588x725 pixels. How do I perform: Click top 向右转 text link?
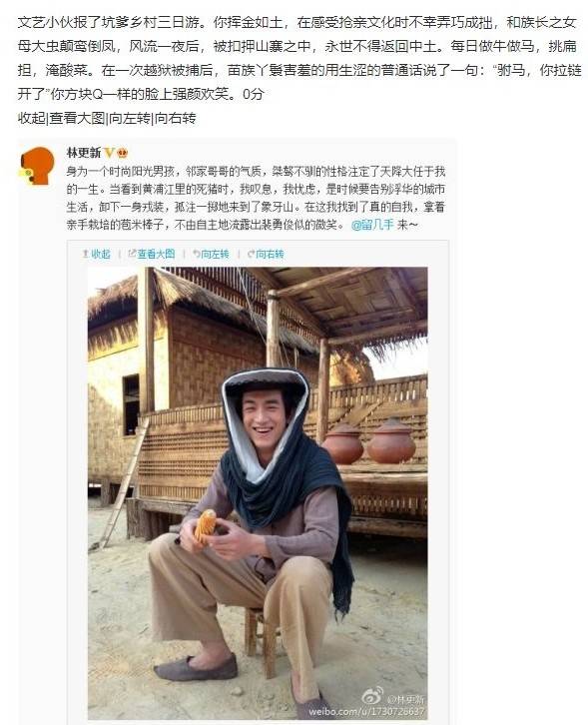[175, 119]
